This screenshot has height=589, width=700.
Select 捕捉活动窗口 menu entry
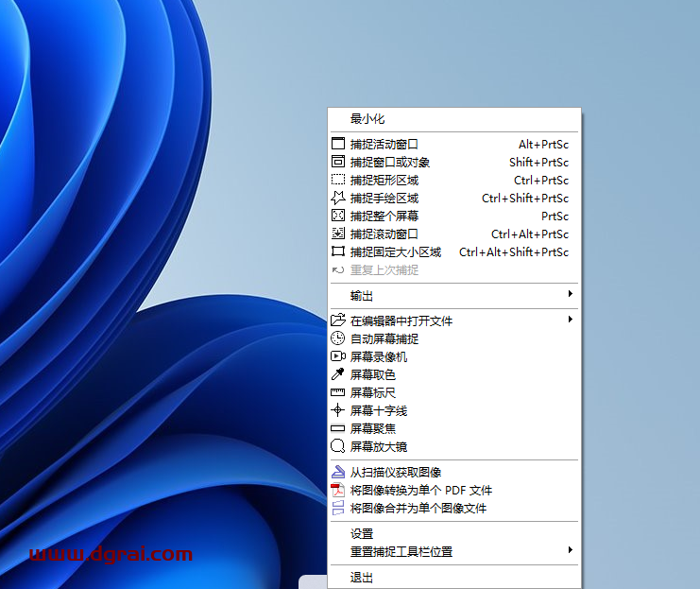454,144
